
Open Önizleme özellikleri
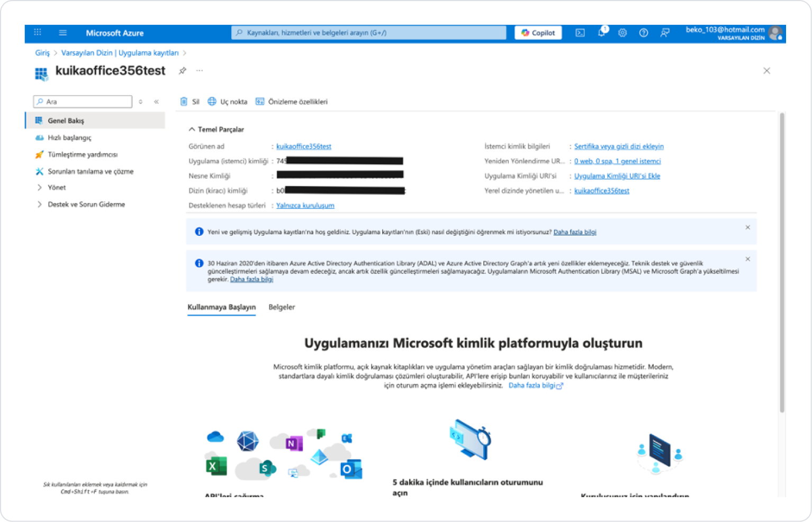coord(292,102)
